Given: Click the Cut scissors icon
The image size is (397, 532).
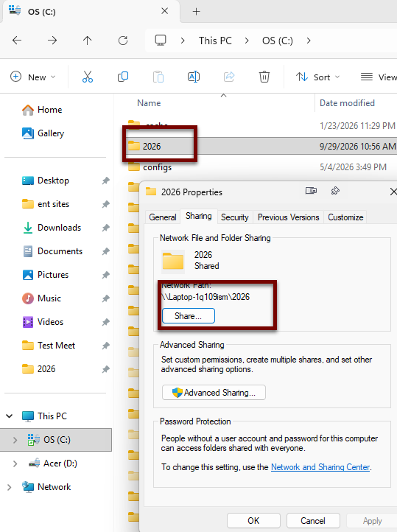Looking at the screenshot, I should tap(88, 77).
